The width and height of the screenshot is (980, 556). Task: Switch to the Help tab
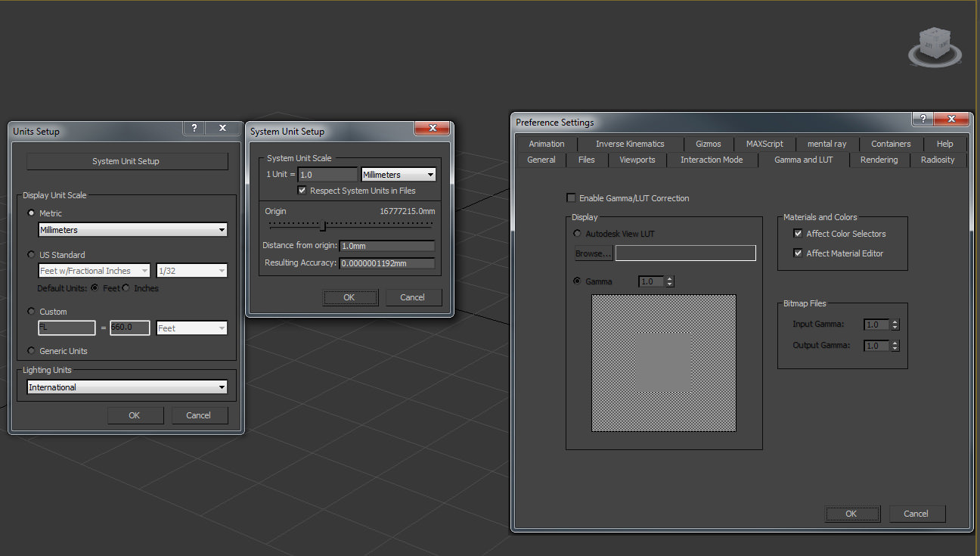click(x=945, y=144)
